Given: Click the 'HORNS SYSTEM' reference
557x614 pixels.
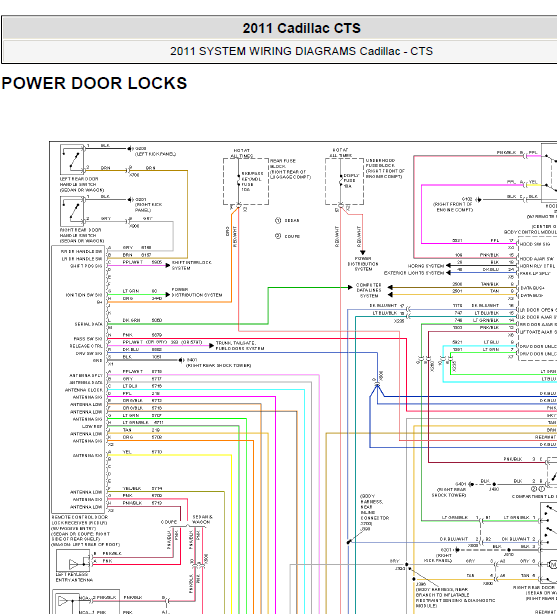Looking at the screenshot, I should point(426,265).
